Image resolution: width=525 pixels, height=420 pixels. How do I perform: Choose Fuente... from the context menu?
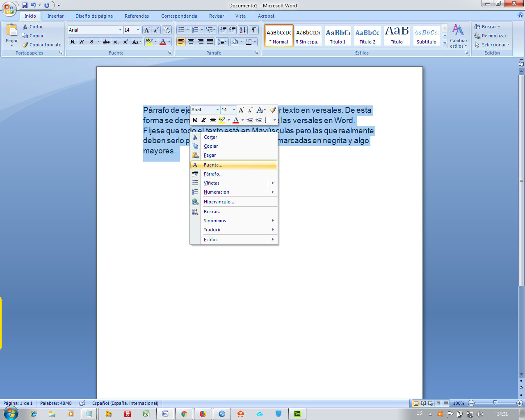[x=213, y=165]
